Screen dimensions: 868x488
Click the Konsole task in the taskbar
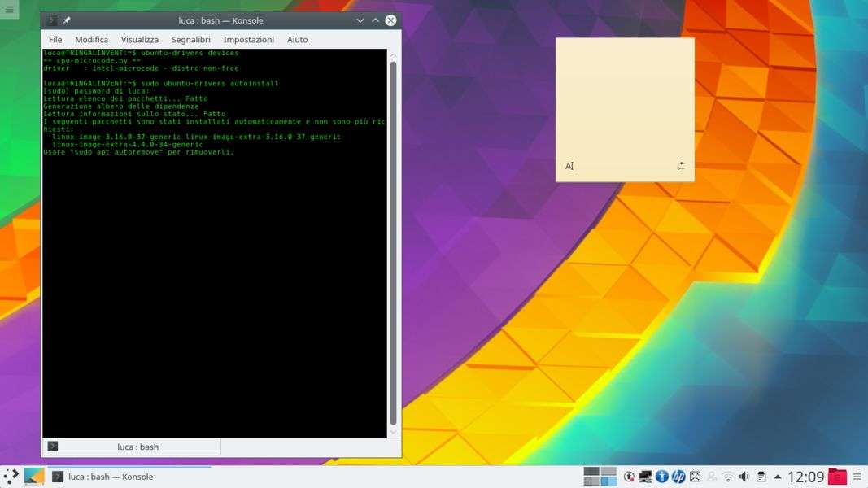click(x=103, y=477)
